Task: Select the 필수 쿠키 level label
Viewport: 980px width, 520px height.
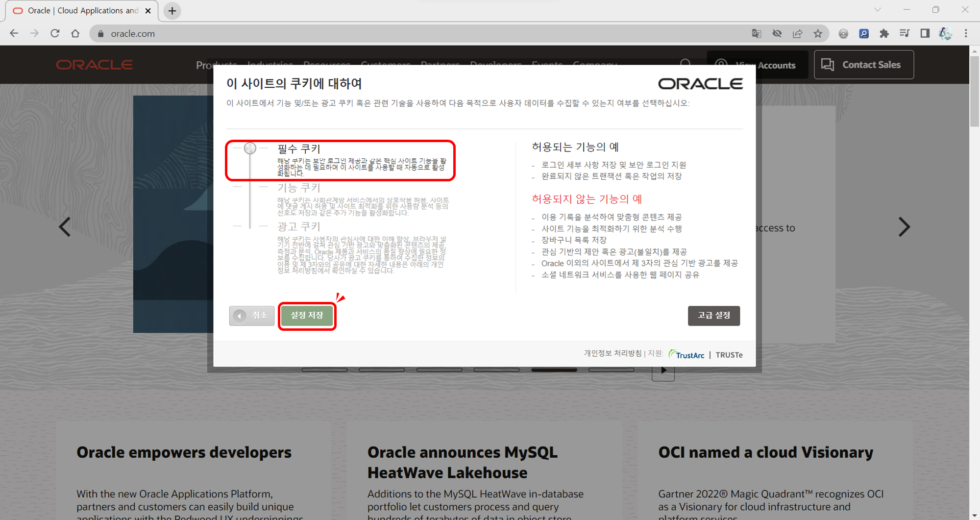Action: pyautogui.click(x=298, y=149)
